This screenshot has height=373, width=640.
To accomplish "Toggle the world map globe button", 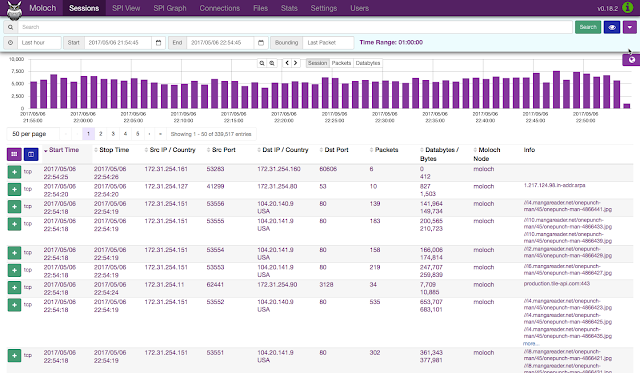I will [631, 60].
